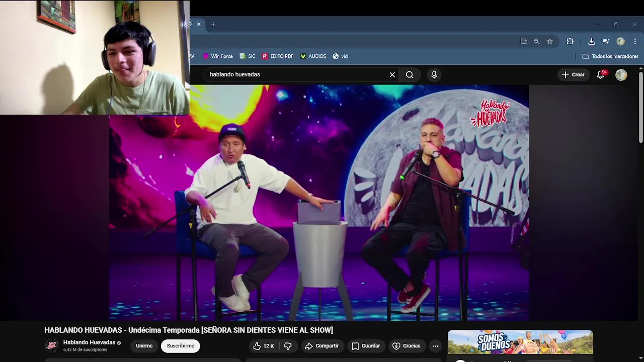Click the Unirme button
Viewport: 644px width, 362px height.
[x=144, y=346]
